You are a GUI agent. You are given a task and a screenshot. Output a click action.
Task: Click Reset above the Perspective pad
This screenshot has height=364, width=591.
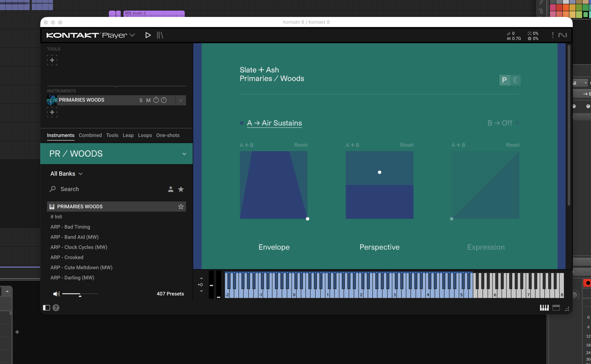tap(407, 145)
